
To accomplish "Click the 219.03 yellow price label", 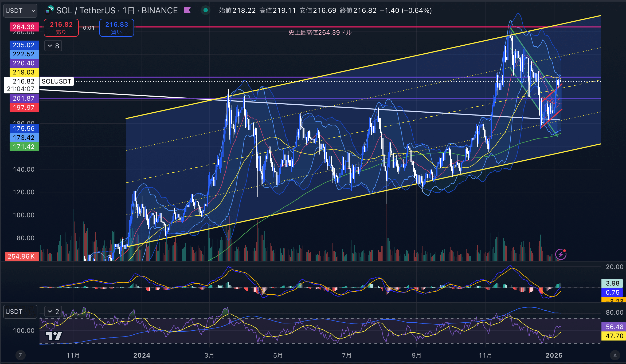I will [x=24, y=72].
